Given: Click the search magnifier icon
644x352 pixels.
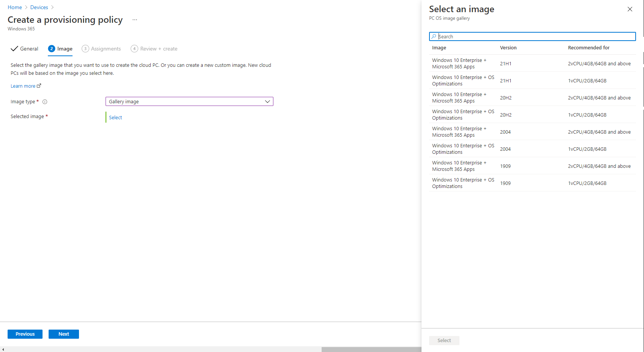Looking at the screenshot, I should (434, 36).
